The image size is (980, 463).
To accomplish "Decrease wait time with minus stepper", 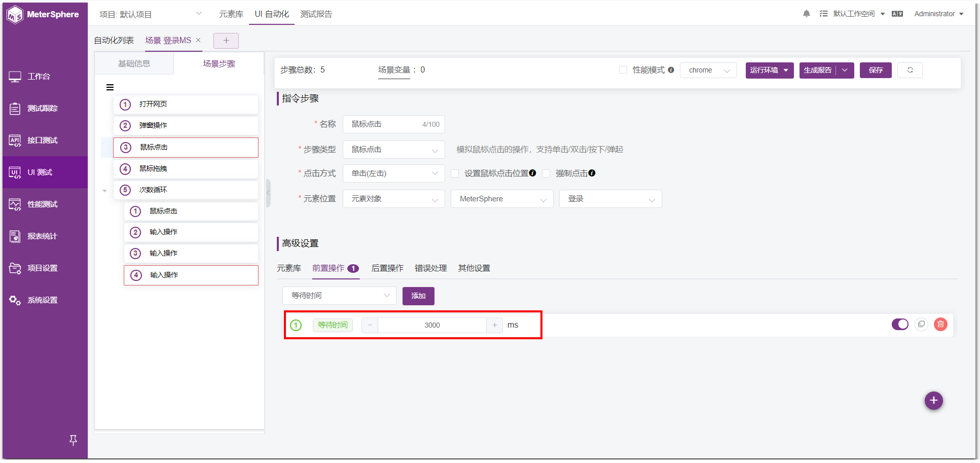I will point(370,325).
